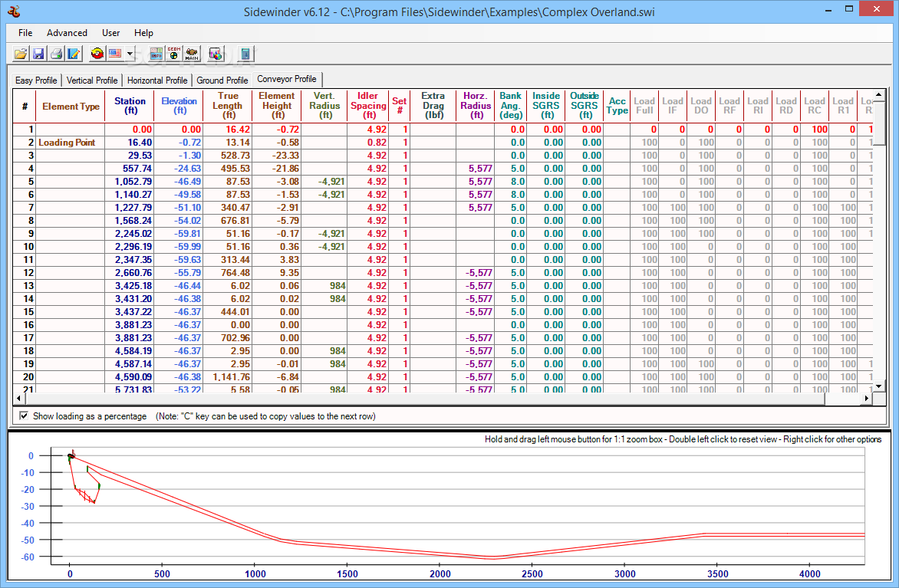Select element height cell 9.35

(x=276, y=273)
